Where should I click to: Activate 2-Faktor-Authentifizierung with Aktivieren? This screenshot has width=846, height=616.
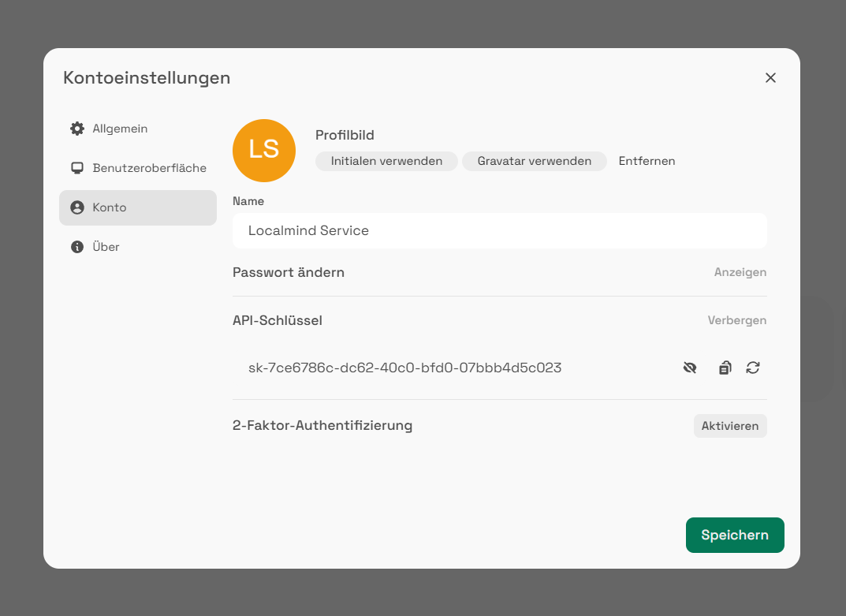(x=730, y=426)
